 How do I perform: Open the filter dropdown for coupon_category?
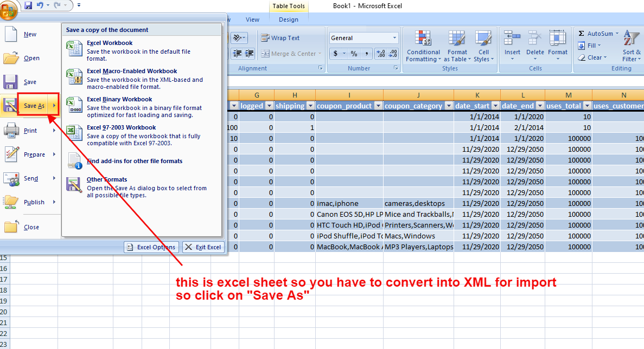tap(449, 106)
